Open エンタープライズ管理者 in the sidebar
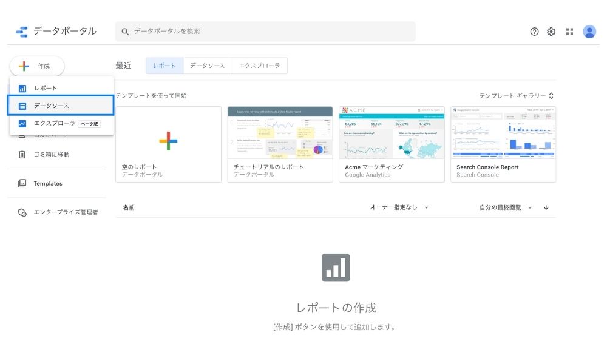This screenshot has width=607, height=364. [x=57, y=212]
